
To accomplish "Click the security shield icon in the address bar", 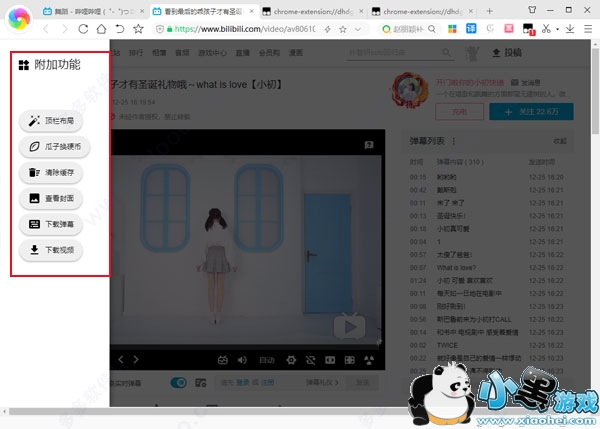I will click(x=160, y=29).
